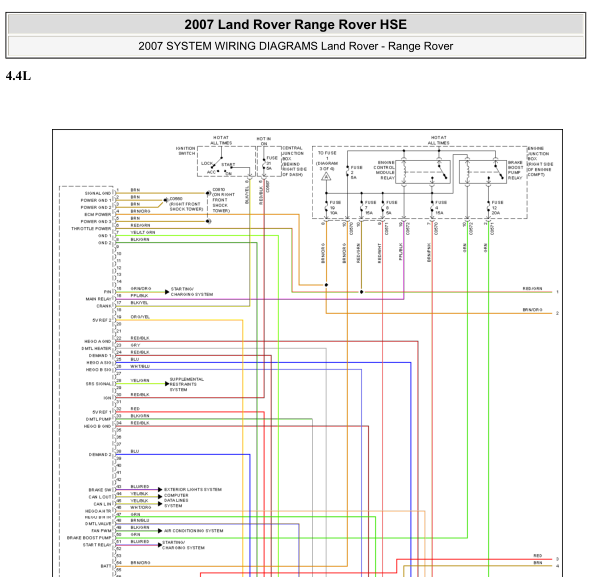Image resolution: width=600 pixels, height=577 pixels.
Task: Click the 'ECM POWER' pin label
Action: pyautogui.click(x=98, y=214)
